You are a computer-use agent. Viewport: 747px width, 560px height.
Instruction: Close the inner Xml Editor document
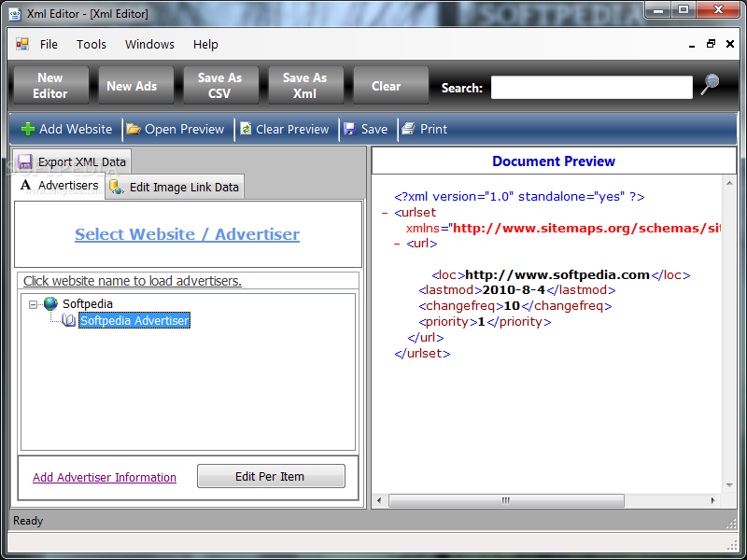730,44
